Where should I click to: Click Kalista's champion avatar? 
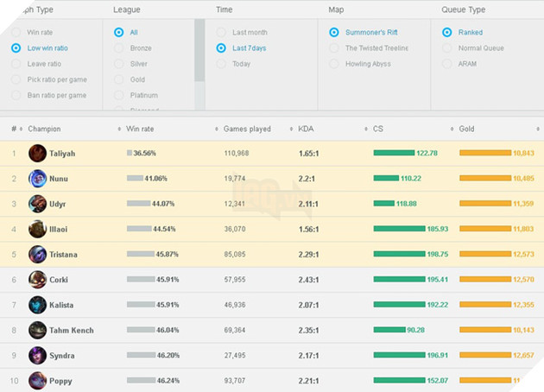point(37,305)
